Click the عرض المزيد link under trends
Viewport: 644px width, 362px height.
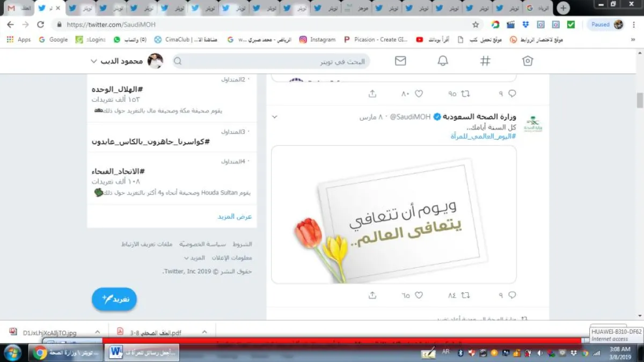pyautogui.click(x=235, y=217)
